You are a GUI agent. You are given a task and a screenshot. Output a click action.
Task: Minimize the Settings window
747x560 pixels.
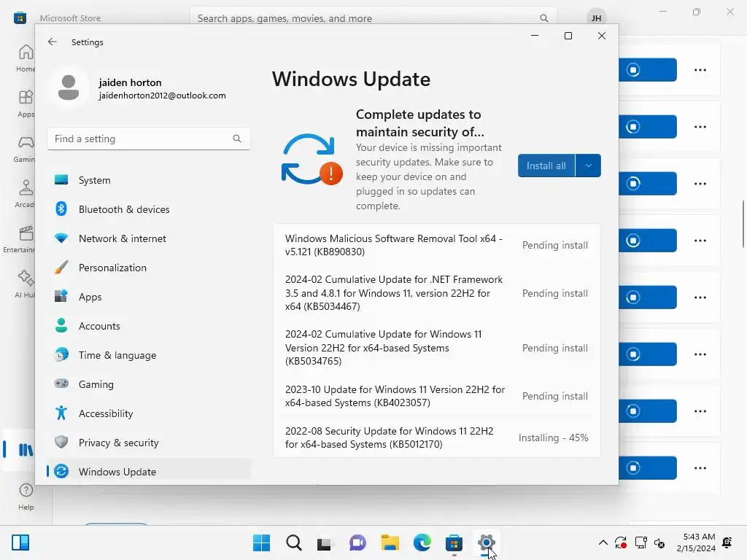coord(535,36)
